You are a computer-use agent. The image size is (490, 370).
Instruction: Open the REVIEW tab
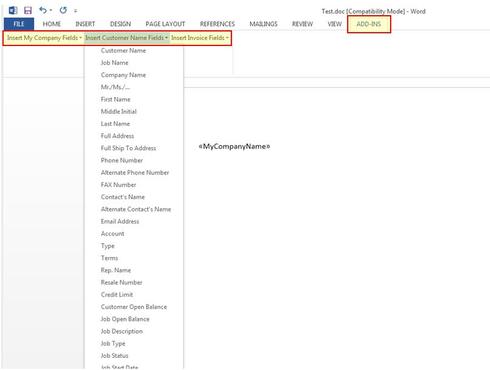click(302, 24)
